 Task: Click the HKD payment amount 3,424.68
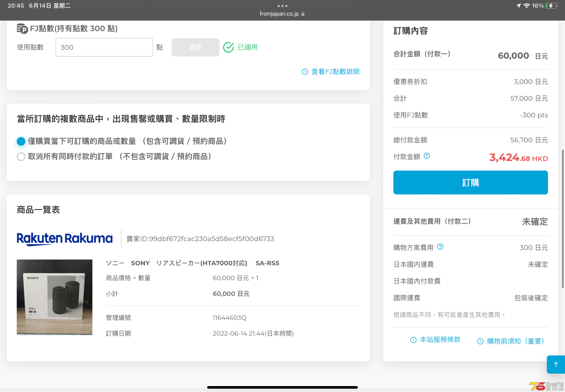coord(519,157)
